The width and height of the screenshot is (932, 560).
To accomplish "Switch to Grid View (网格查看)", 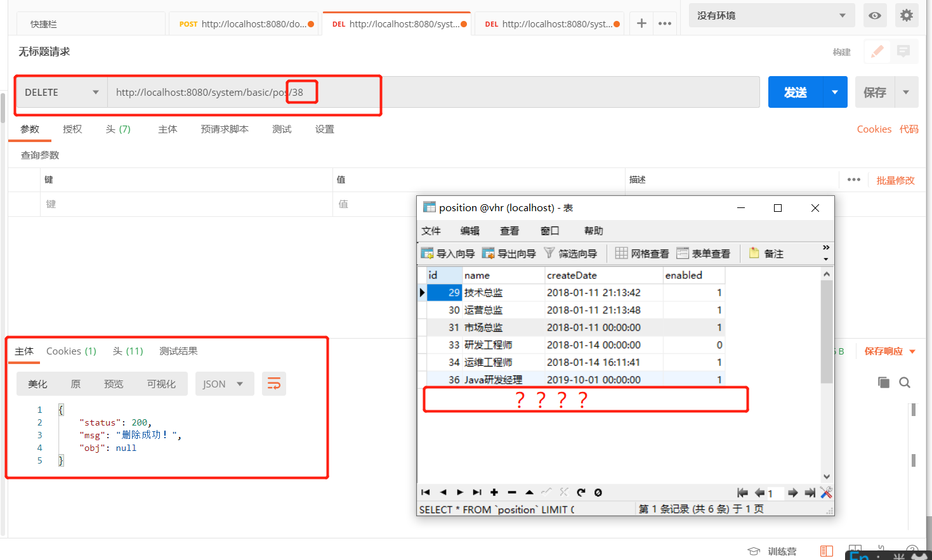I will [x=642, y=253].
